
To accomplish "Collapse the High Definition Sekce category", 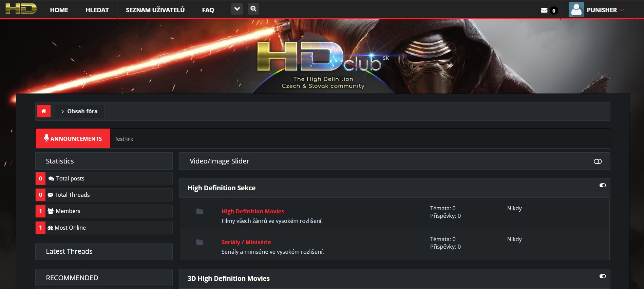I will [x=603, y=185].
